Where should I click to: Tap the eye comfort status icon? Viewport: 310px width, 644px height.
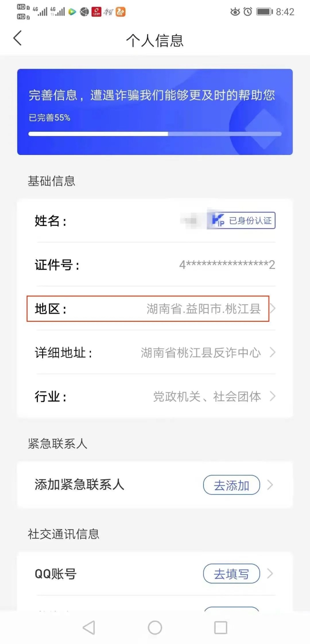(x=235, y=12)
